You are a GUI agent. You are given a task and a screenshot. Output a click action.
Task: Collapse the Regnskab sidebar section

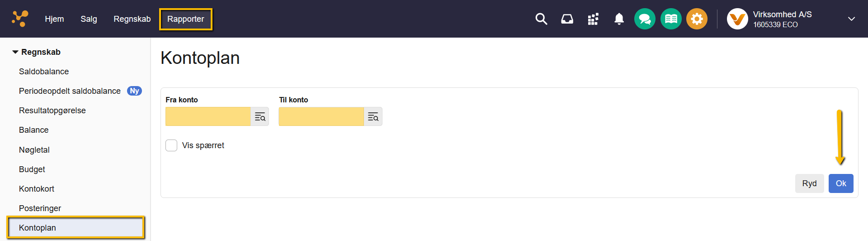pyautogui.click(x=15, y=52)
